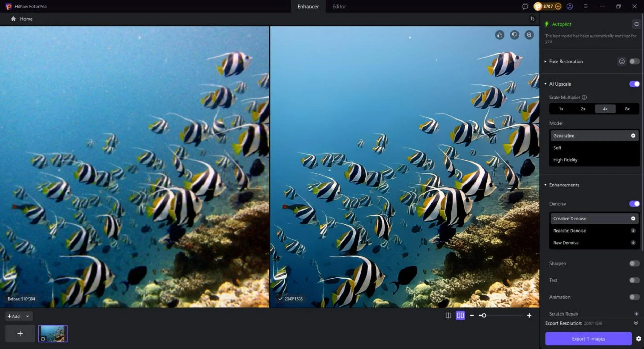Expand the Export Resolution chevron
Viewport: 644px width, 349px height.
[x=636, y=323]
